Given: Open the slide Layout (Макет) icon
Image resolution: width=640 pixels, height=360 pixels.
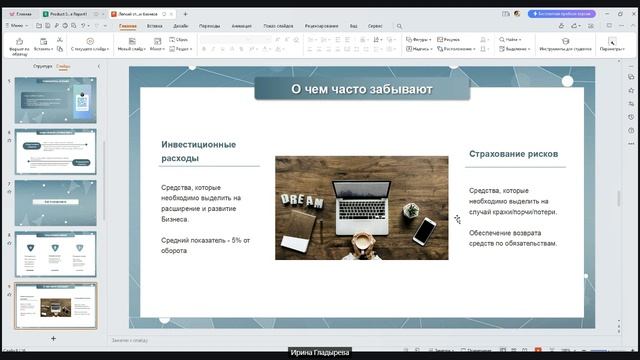Looking at the screenshot, I should coord(157,41).
